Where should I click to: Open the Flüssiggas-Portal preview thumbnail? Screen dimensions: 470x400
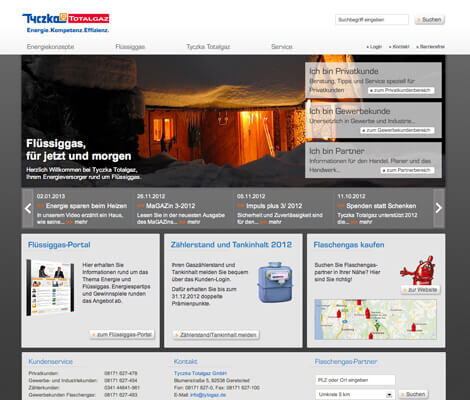click(50, 287)
